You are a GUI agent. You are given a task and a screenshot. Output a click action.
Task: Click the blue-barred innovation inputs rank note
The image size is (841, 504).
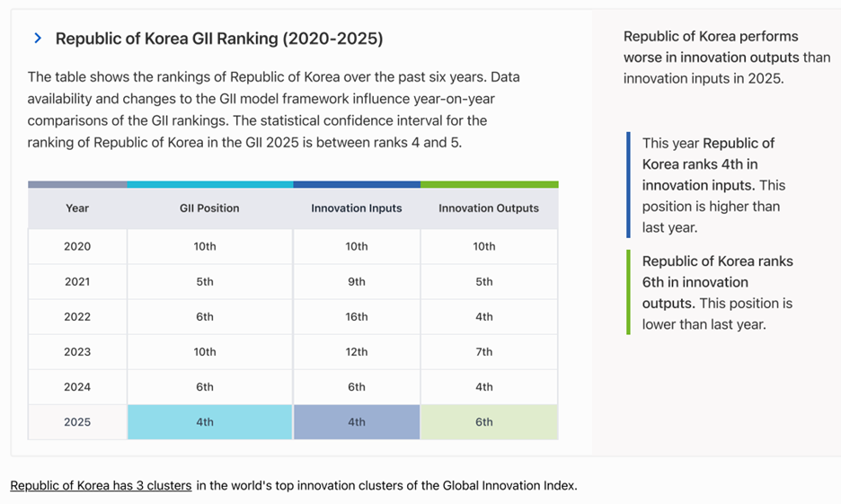(x=708, y=185)
